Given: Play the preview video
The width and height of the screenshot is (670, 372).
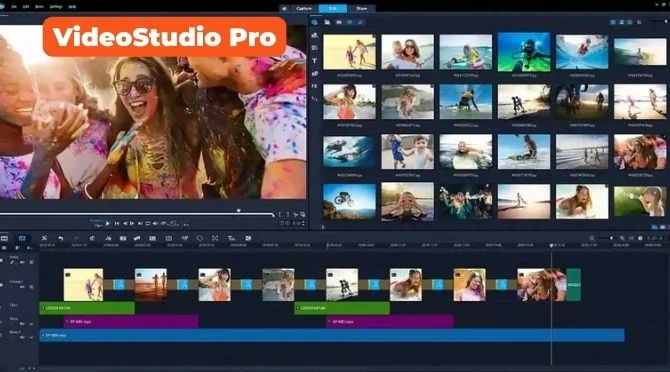Looking at the screenshot, I should point(108,223).
